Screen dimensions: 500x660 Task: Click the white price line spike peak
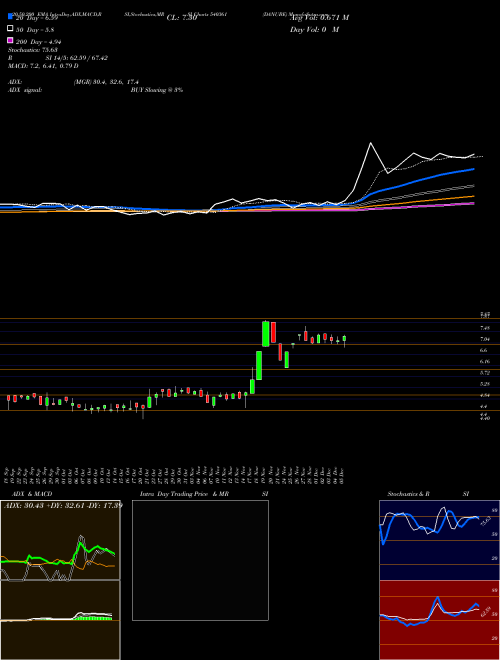[371, 144]
